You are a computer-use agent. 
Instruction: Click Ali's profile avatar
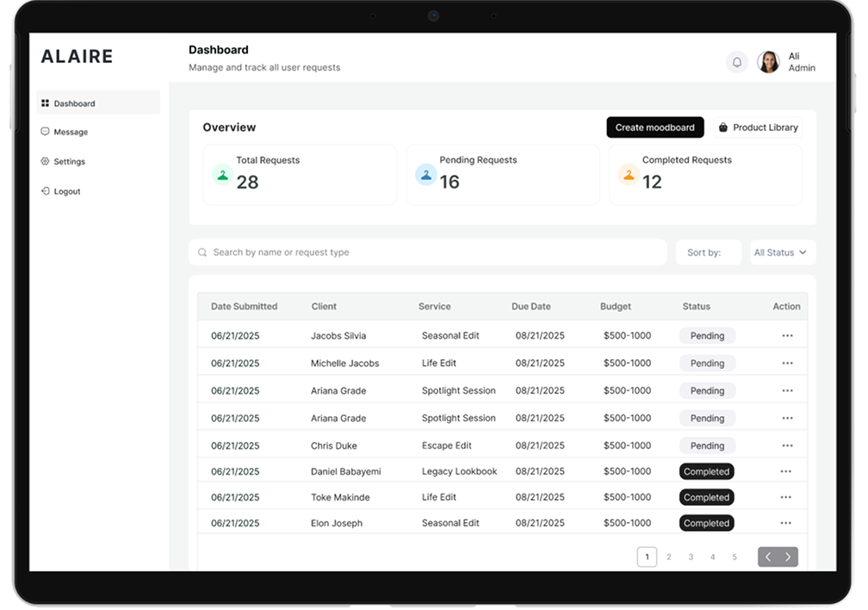tap(767, 61)
